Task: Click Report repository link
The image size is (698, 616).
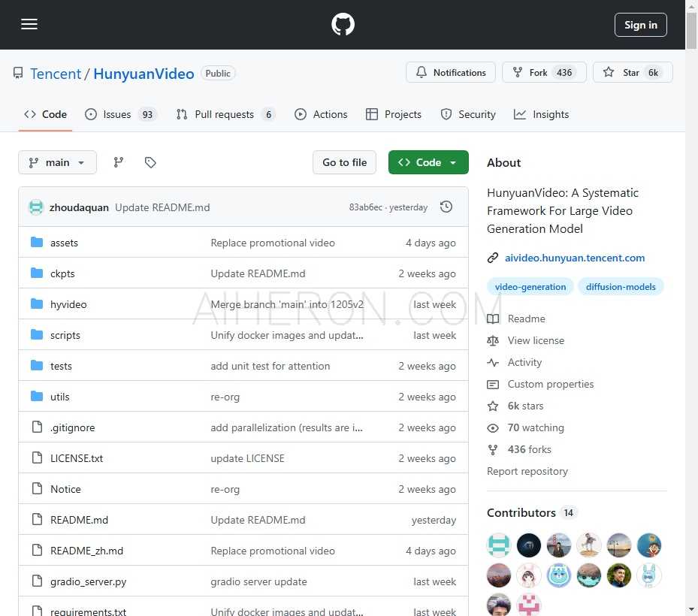Action: tap(527, 471)
